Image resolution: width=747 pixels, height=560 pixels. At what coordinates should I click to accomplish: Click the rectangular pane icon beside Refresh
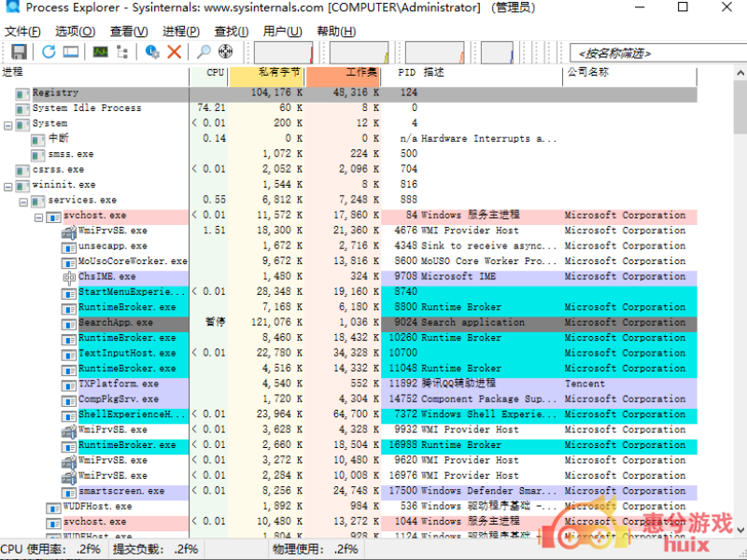pos(71,52)
